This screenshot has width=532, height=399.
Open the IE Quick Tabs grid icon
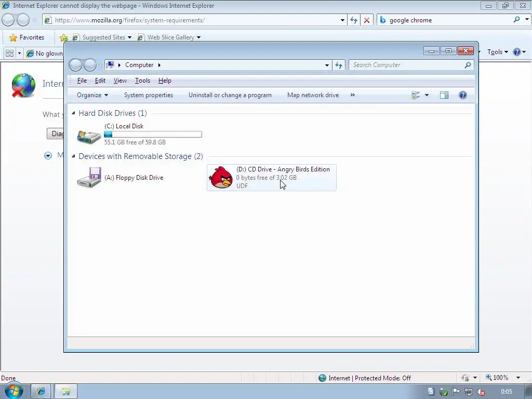point(9,54)
